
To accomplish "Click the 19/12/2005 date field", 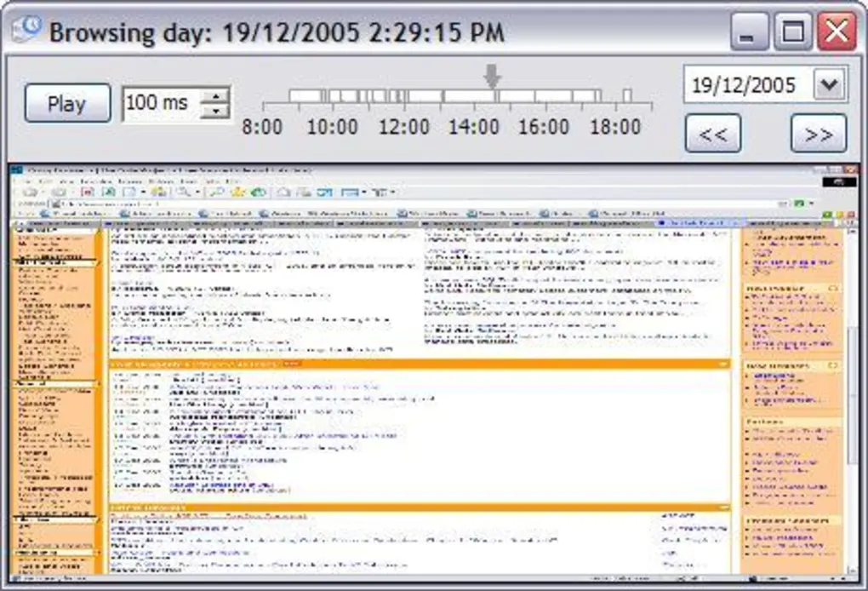I will coord(745,84).
